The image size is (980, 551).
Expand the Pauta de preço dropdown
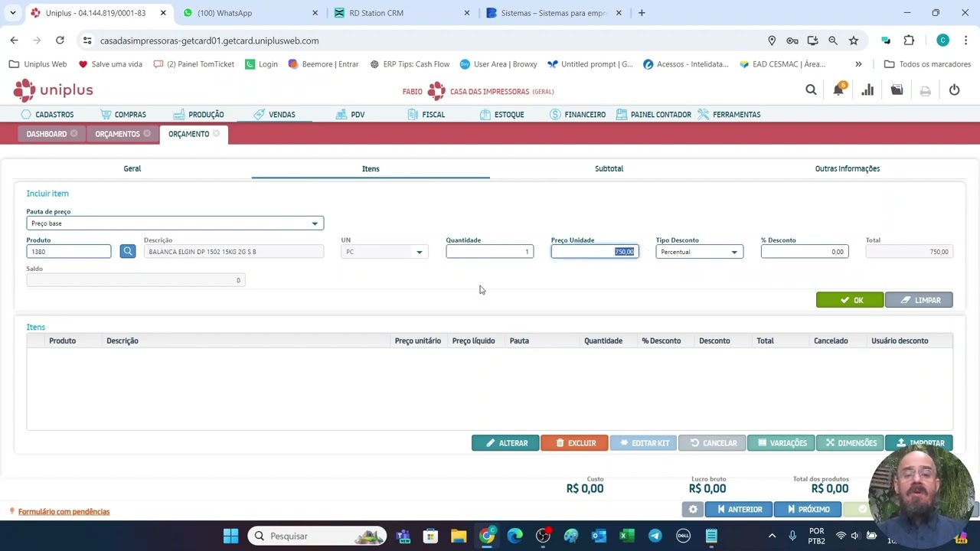point(314,223)
